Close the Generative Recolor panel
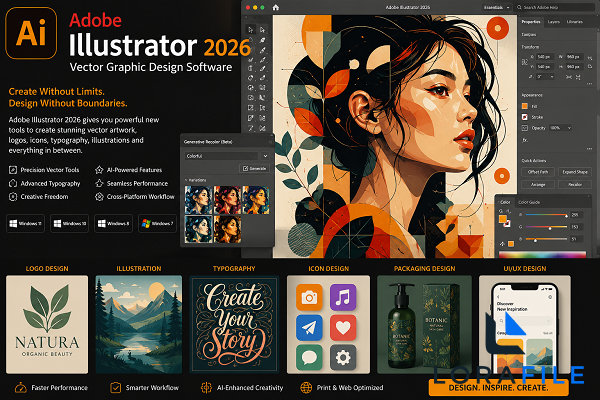The height and width of the screenshot is (400, 600). [x=270, y=142]
